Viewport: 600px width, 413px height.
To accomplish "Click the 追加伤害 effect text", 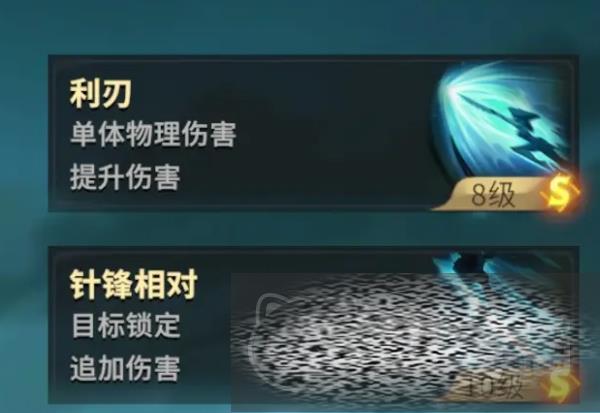I will click(125, 368).
